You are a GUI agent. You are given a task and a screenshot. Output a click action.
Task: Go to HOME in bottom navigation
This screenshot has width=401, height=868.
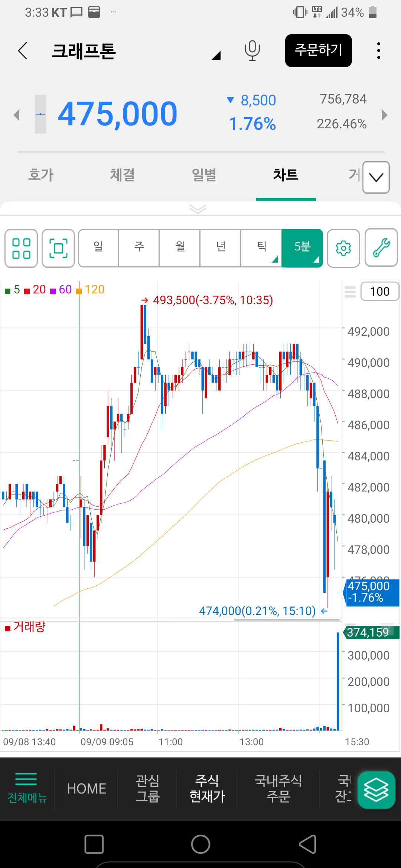(x=87, y=789)
